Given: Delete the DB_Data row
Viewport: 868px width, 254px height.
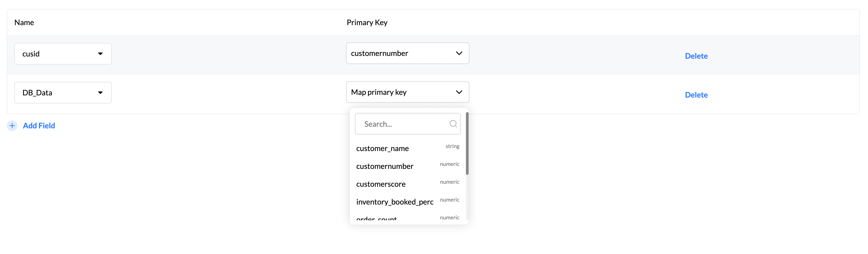Looking at the screenshot, I should pyautogui.click(x=696, y=95).
